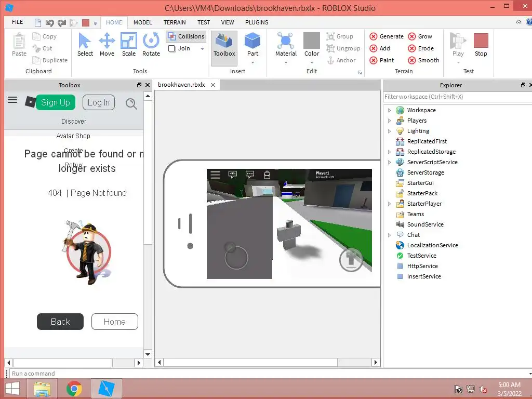Screen dimensions: 532x399
Task: Open the backpack icon in emulator
Action: pyautogui.click(x=267, y=175)
